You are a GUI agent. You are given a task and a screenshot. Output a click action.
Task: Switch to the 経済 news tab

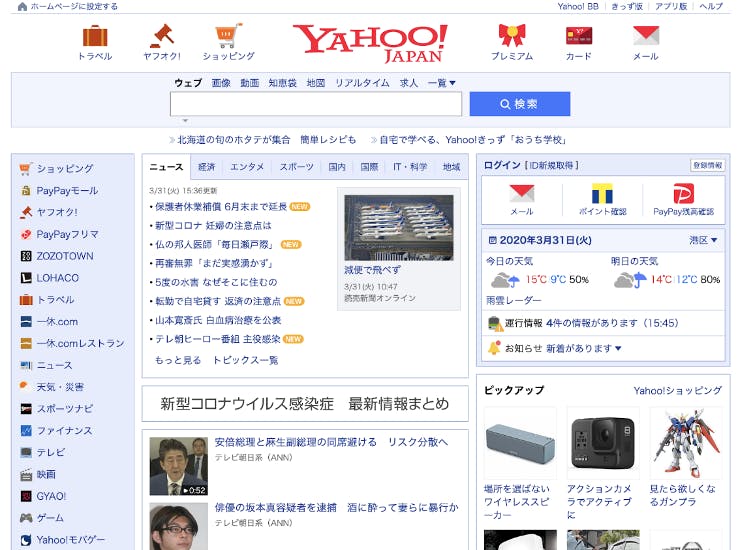pyautogui.click(x=207, y=167)
